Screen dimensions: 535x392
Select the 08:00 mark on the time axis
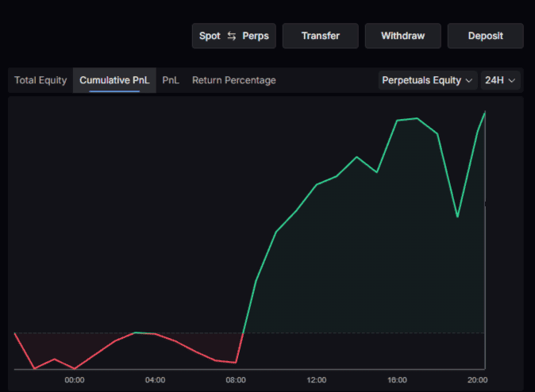tap(236, 379)
